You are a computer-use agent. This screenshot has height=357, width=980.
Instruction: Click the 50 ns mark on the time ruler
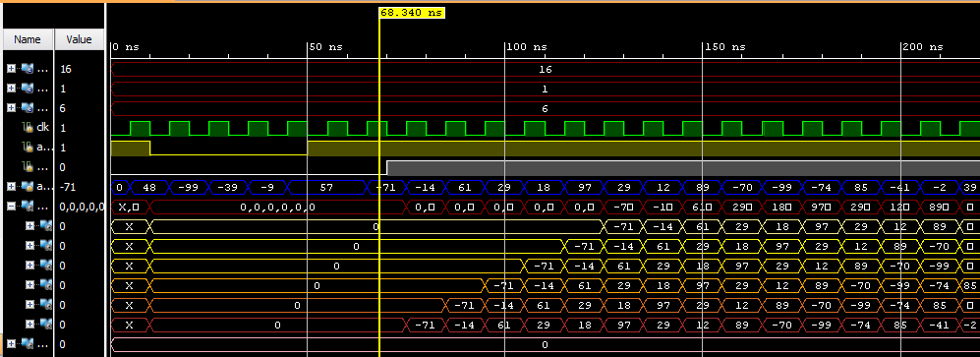(x=327, y=47)
